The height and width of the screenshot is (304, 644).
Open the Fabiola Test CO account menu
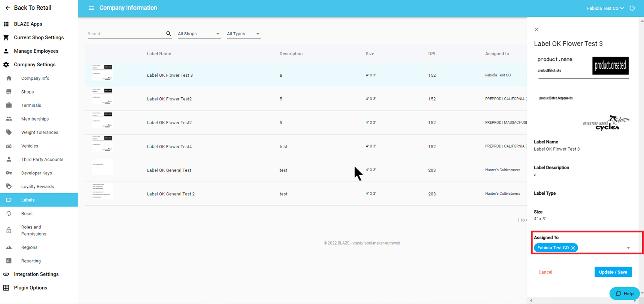pos(605,8)
